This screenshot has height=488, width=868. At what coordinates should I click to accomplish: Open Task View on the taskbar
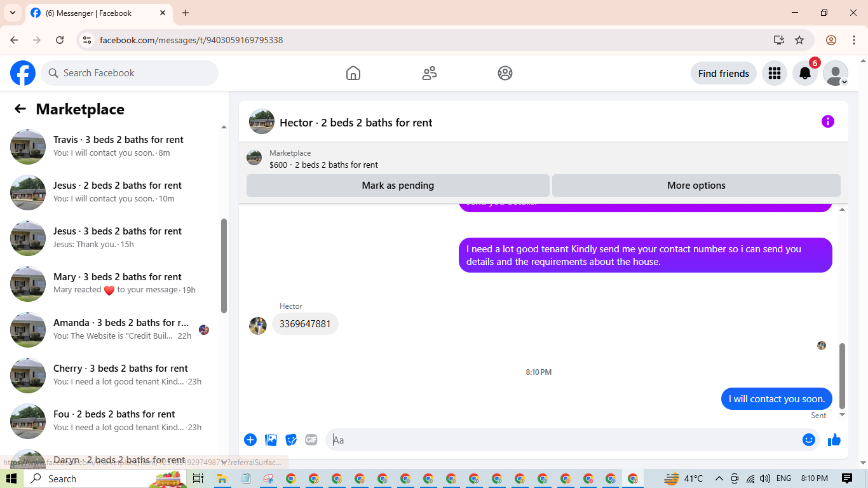coord(198,478)
